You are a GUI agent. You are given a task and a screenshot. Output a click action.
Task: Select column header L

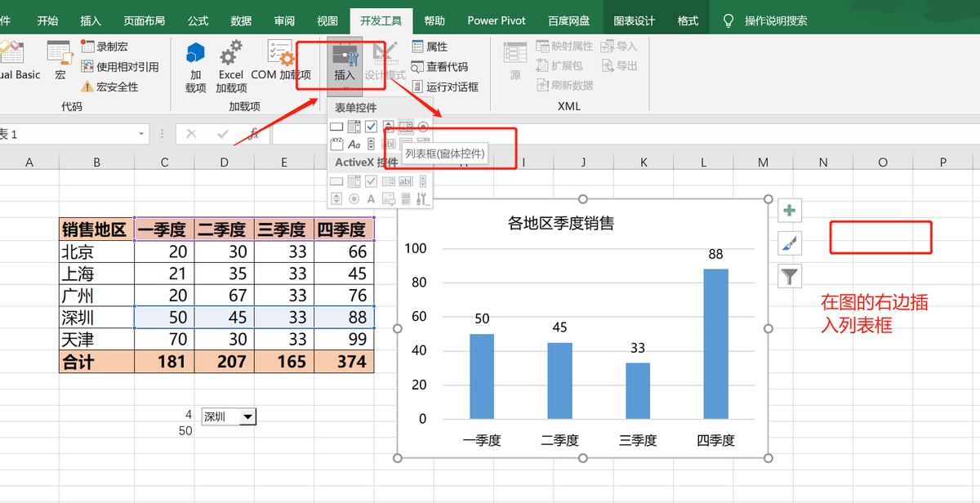tap(703, 162)
